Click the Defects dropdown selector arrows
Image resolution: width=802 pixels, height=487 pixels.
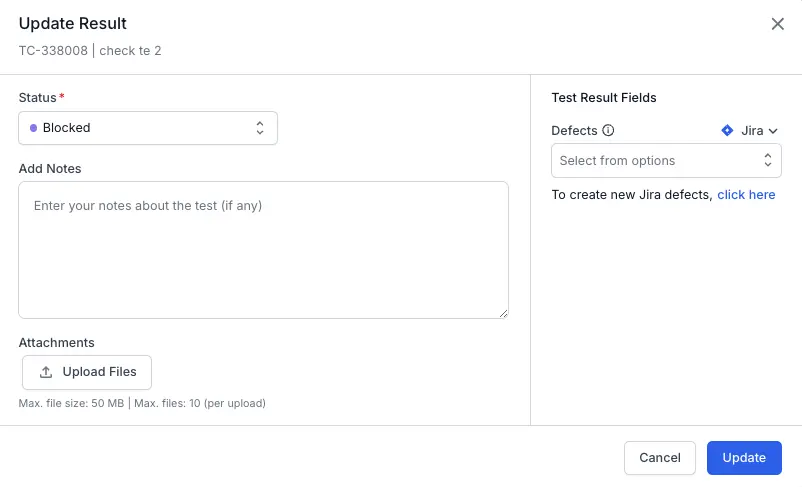pyautogui.click(x=768, y=161)
